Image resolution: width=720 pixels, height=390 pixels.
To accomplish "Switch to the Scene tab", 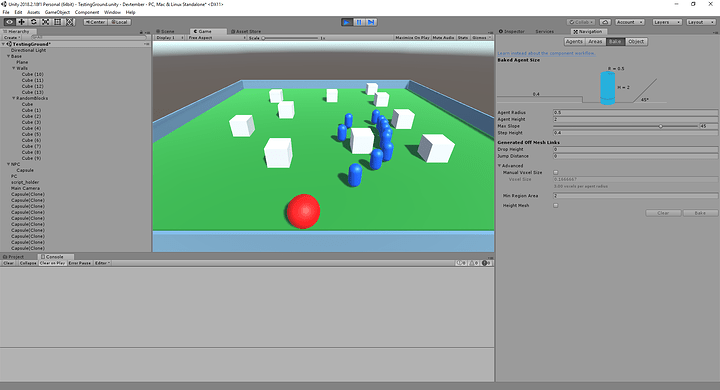I will [166, 31].
